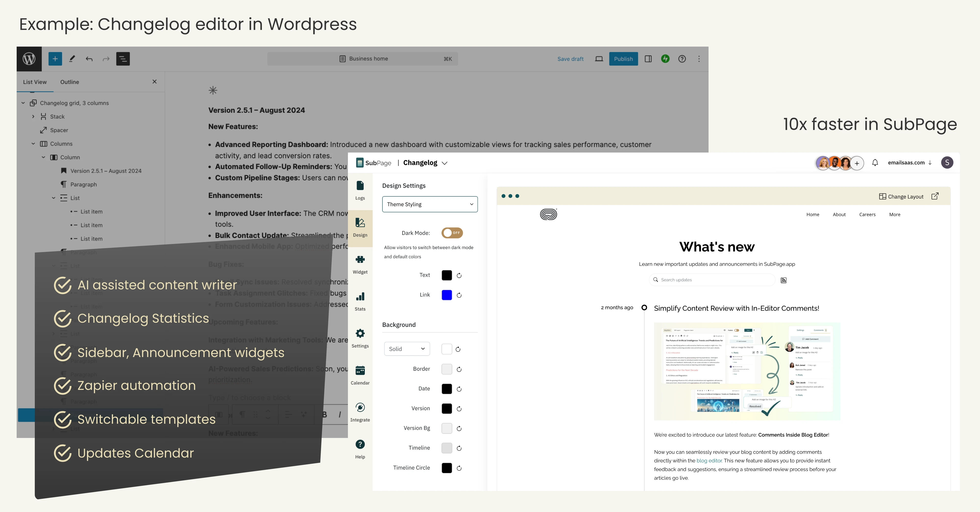Image resolution: width=980 pixels, height=512 pixels.
Task: Click the WordPress logo icon
Action: tap(29, 59)
